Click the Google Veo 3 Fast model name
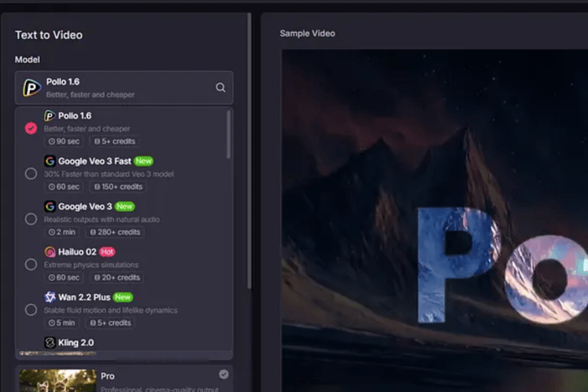Image resolution: width=588 pixels, height=392 pixels. pos(95,162)
